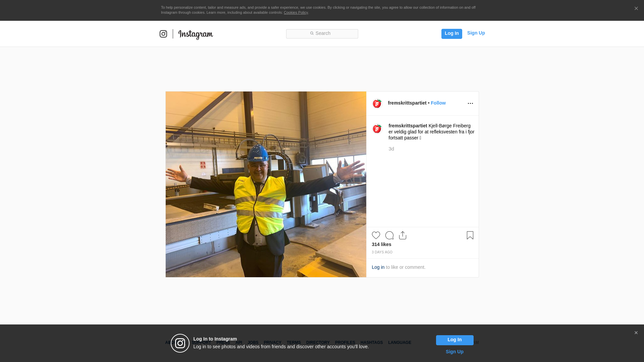Click into the Search field

[322, 34]
